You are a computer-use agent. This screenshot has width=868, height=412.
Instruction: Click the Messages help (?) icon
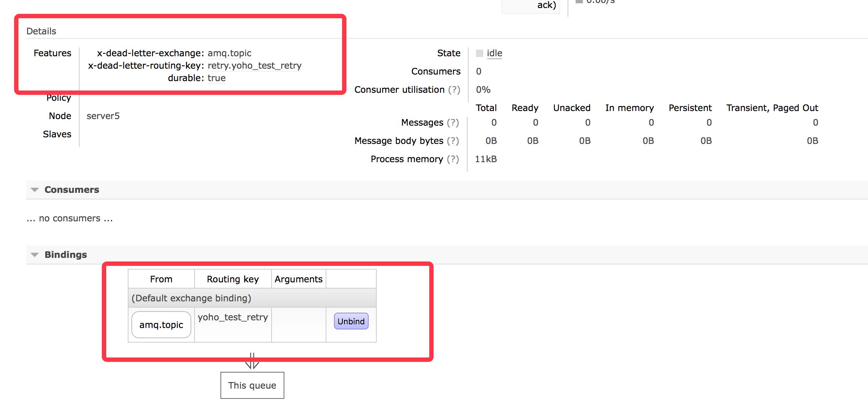coord(453,122)
